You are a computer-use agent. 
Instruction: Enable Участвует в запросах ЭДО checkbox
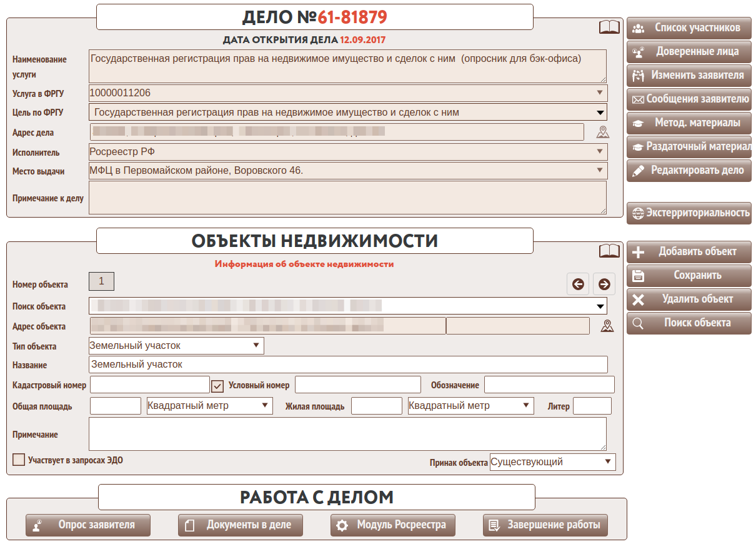pyautogui.click(x=19, y=460)
